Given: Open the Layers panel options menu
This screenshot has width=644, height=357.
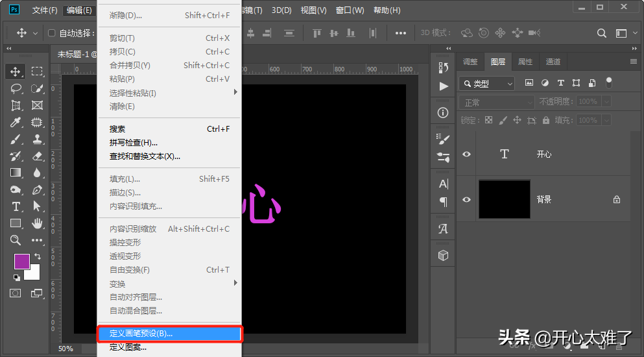Looking at the screenshot, I should pos(634,62).
